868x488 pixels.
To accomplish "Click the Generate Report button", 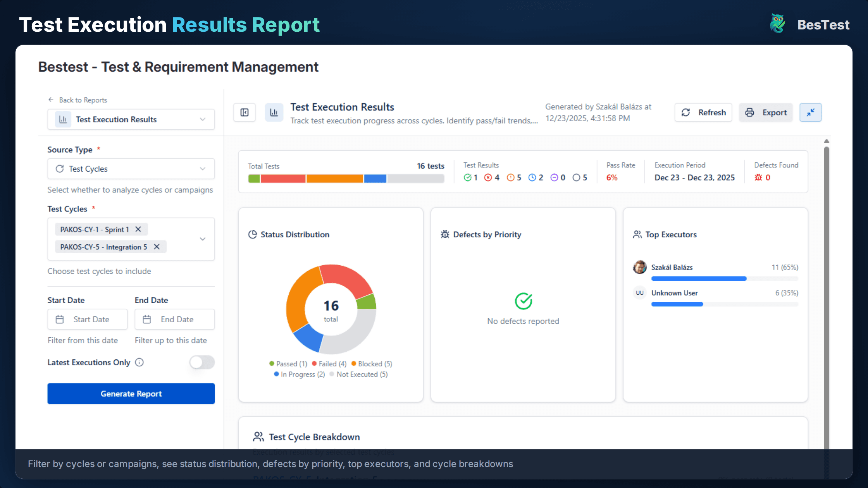I will [x=131, y=393].
